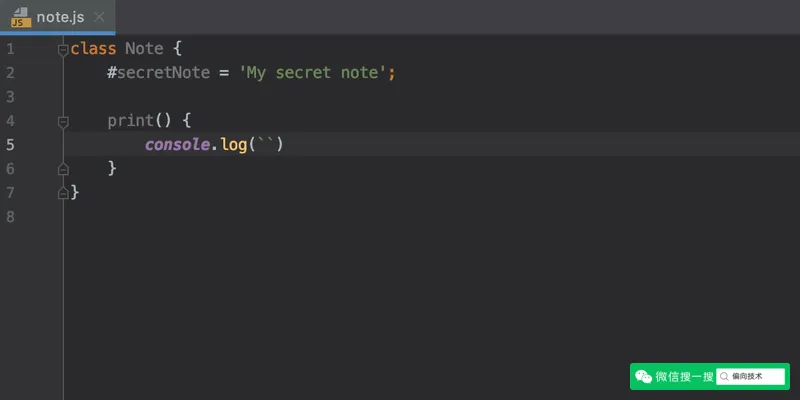Click the WeChat logo icon in banner
Image resolution: width=800 pixels, height=400 pixels.
tap(643, 377)
